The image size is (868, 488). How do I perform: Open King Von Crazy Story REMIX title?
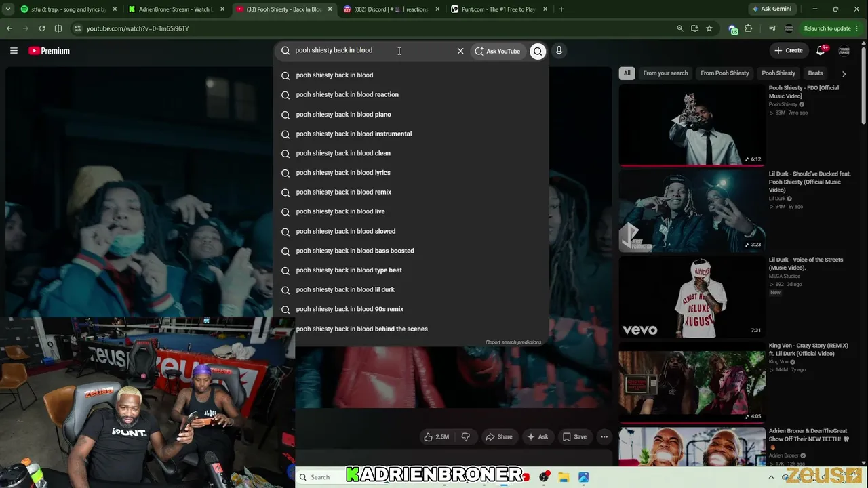click(x=808, y=350)
